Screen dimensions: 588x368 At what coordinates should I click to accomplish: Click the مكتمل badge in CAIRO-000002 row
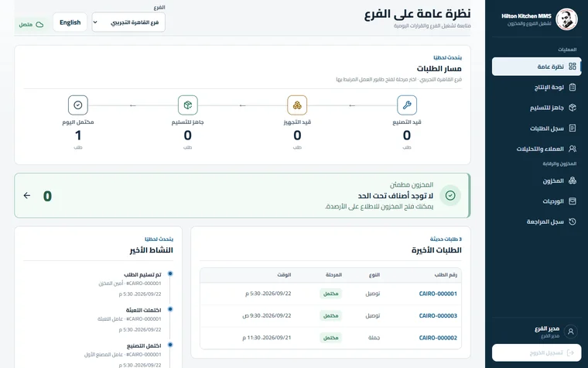pos(331,338)
